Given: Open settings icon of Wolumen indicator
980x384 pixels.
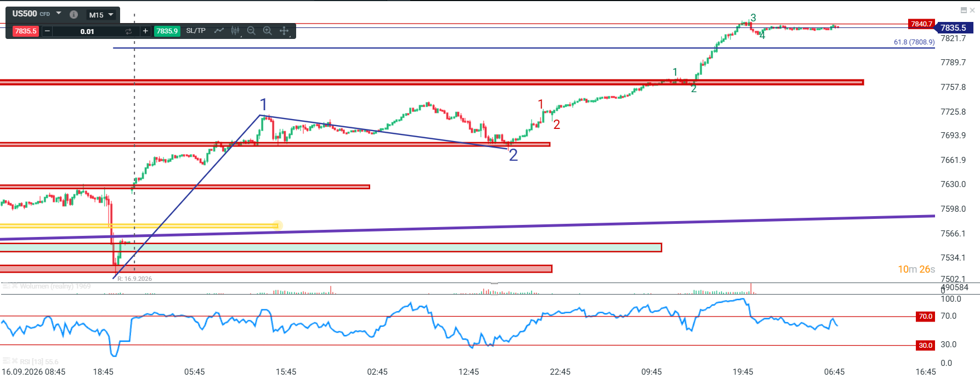Looking at the screenshot, I should pyautogui.click(x=7, y=286).
